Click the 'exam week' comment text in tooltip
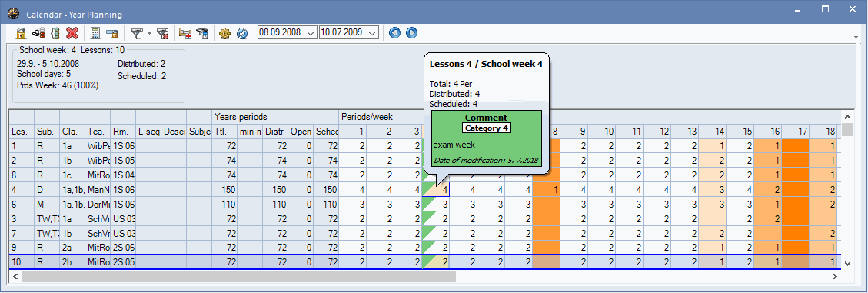This screenshot has width=868, height=293. point(454,145)
